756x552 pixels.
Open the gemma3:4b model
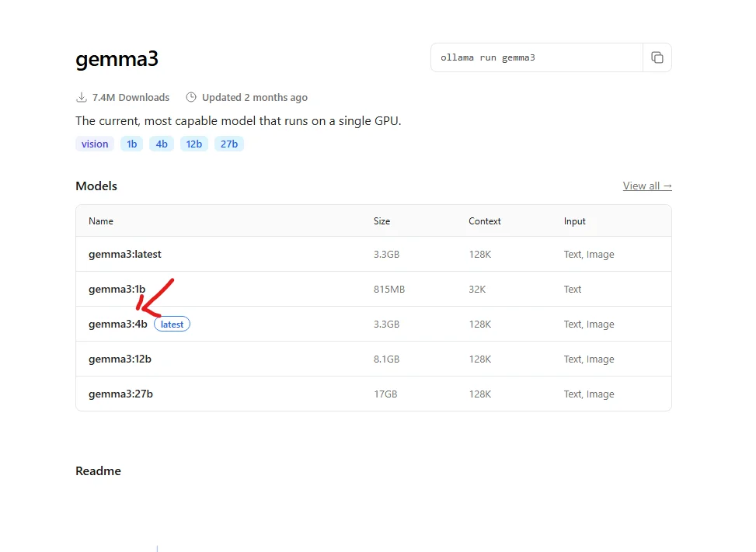pos(117,325)
